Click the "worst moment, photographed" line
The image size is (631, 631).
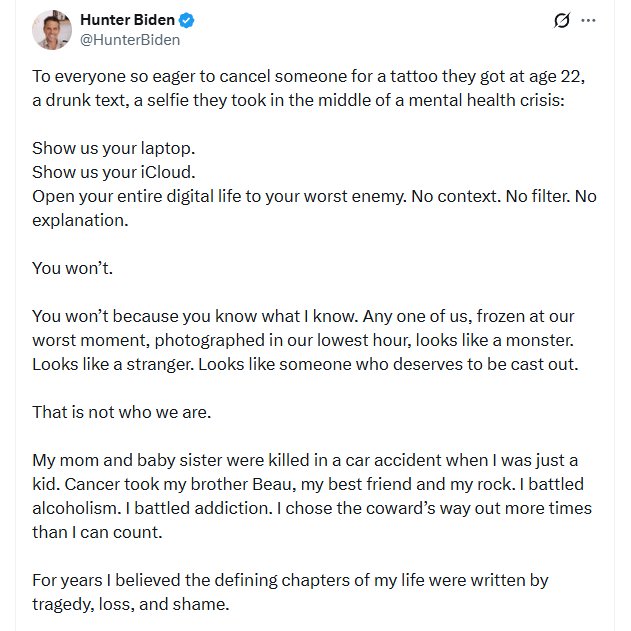[303, 340]
